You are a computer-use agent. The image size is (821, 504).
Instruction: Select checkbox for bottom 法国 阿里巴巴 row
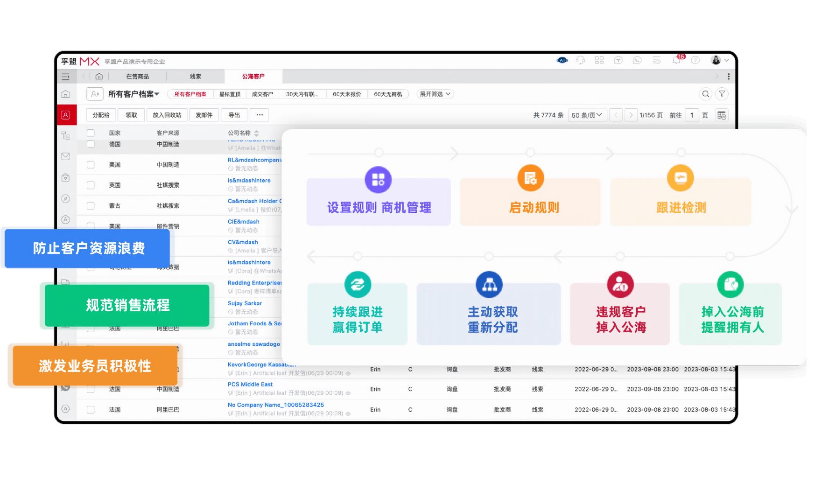91,410
